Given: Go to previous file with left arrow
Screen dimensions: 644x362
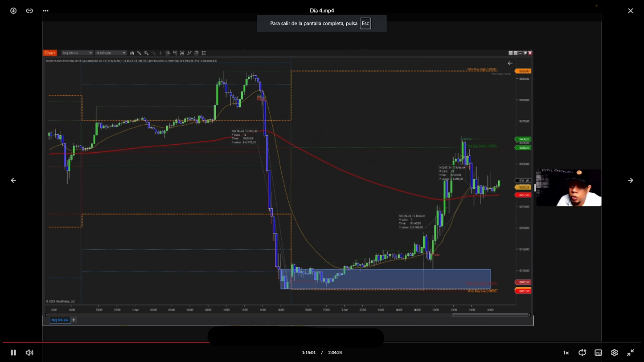Looking at the screenshot, I should (13, 180).
